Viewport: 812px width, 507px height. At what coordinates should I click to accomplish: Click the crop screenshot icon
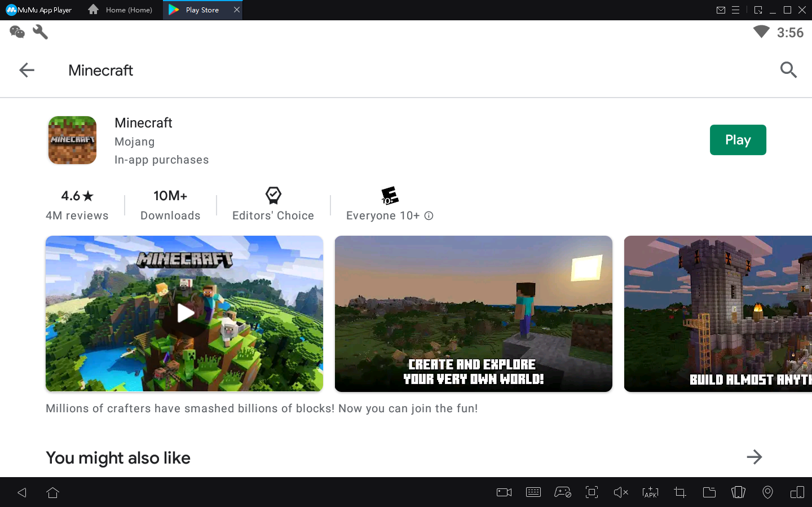click(x=680, y=492)
